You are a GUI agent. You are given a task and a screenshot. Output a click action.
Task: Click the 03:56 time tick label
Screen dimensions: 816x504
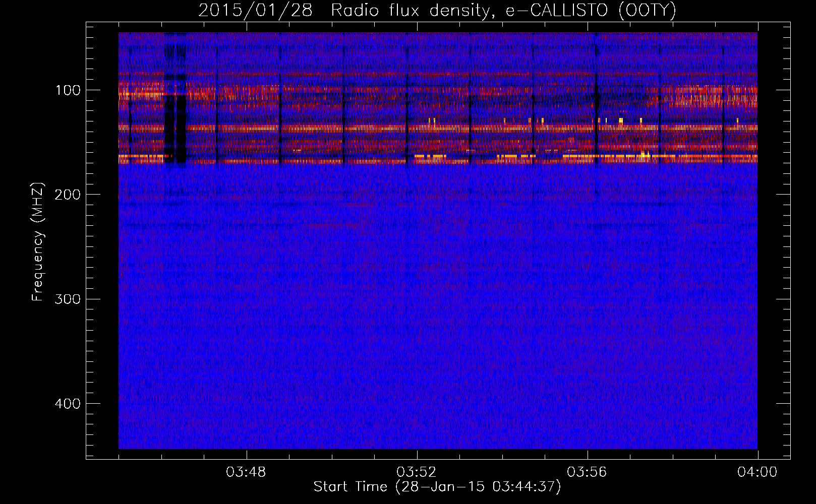pyautogui.click(x=587, y=472)
